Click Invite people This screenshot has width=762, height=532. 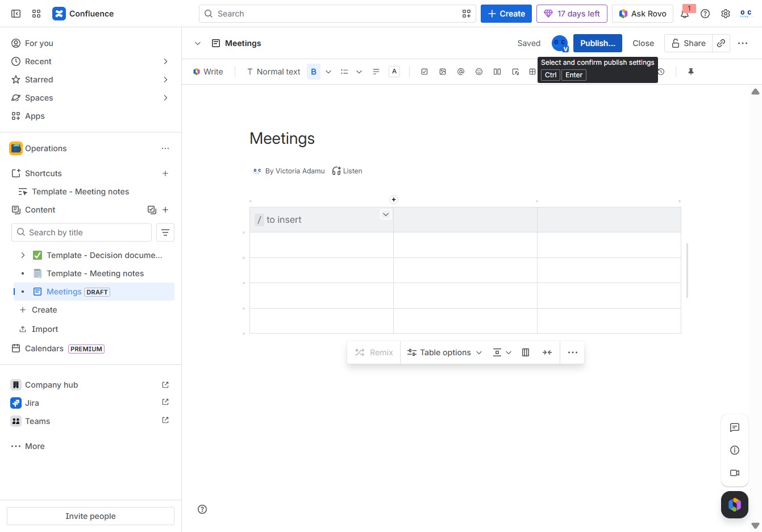coord(90,516)
